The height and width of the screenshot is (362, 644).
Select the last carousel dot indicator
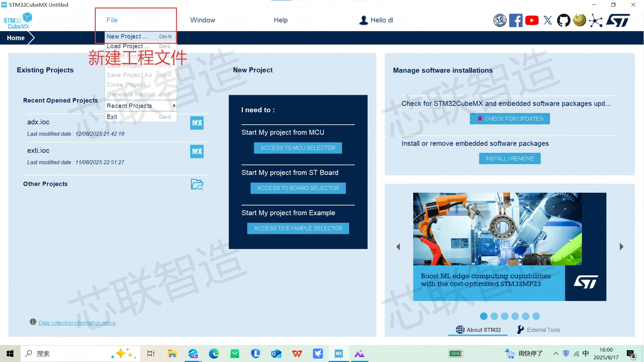tap(536, 316)
